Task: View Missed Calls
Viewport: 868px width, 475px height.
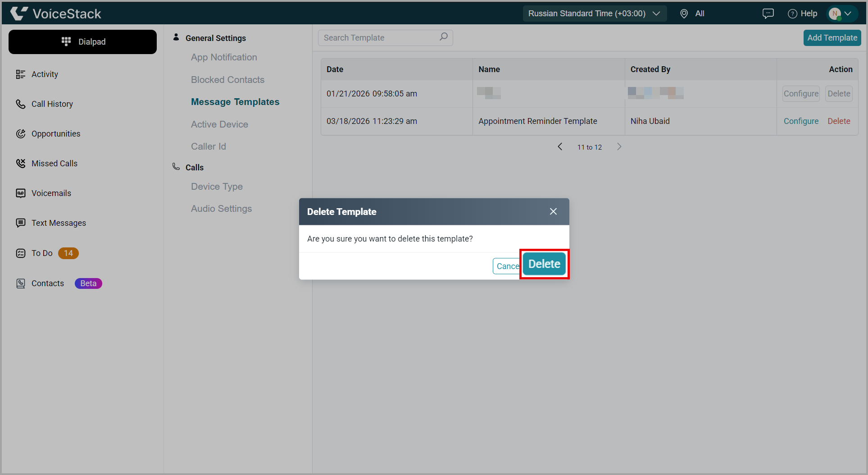Action: point(55,164)
